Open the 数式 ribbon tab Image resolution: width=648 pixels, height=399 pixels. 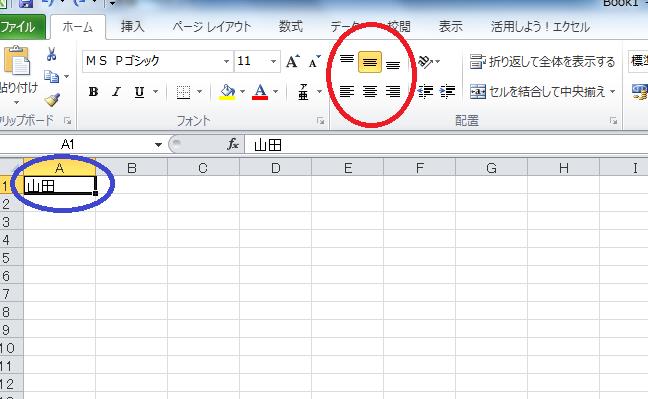[x=291, y=27]
